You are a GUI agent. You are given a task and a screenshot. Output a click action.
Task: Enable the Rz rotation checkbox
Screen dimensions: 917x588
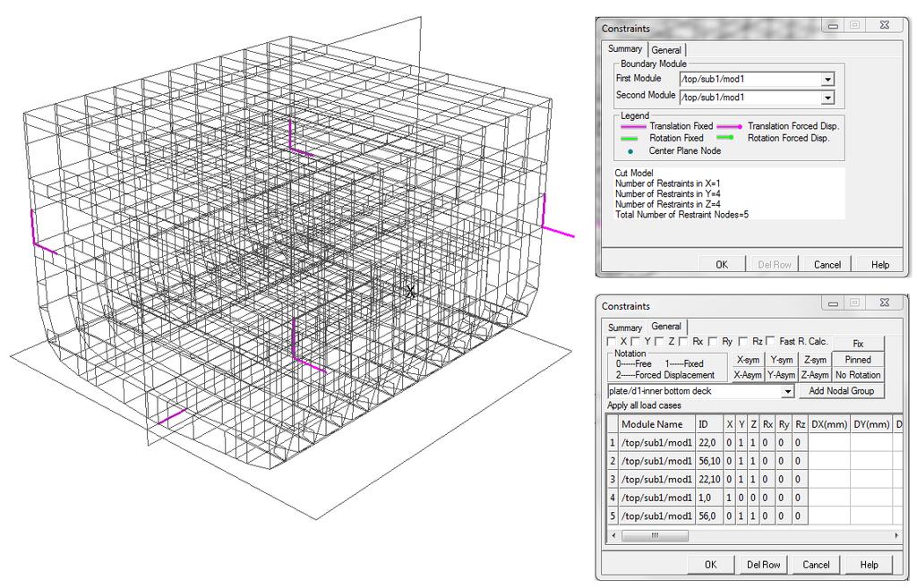(742, 341)
